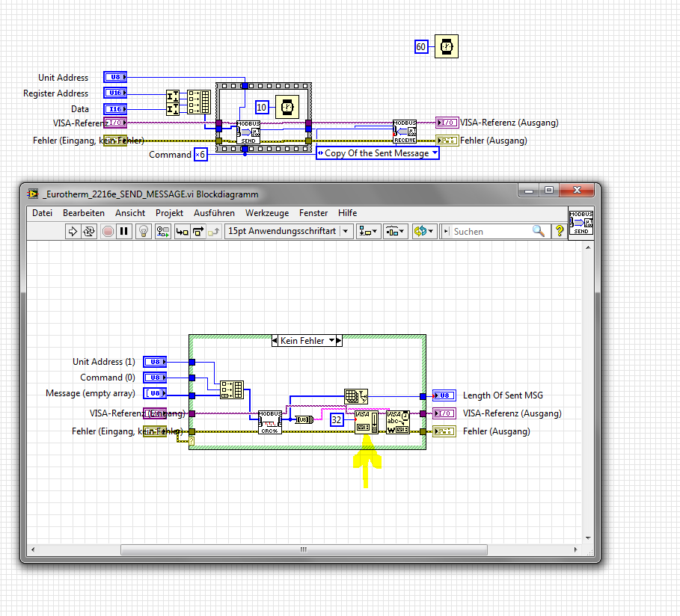Image resolution: width=680 pixels, height=616 pixels.
Task: Click Run Continuously in toolbar
Action: point(89,232)
